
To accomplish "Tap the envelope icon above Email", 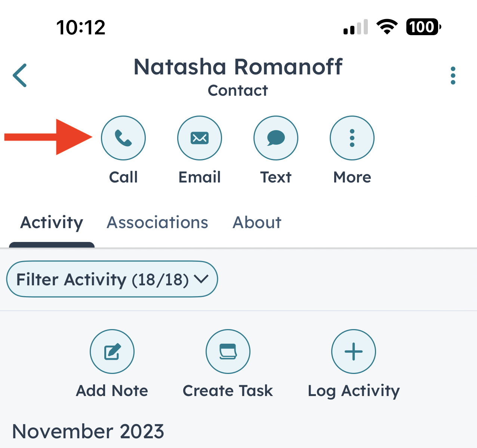I will [199, 138].
